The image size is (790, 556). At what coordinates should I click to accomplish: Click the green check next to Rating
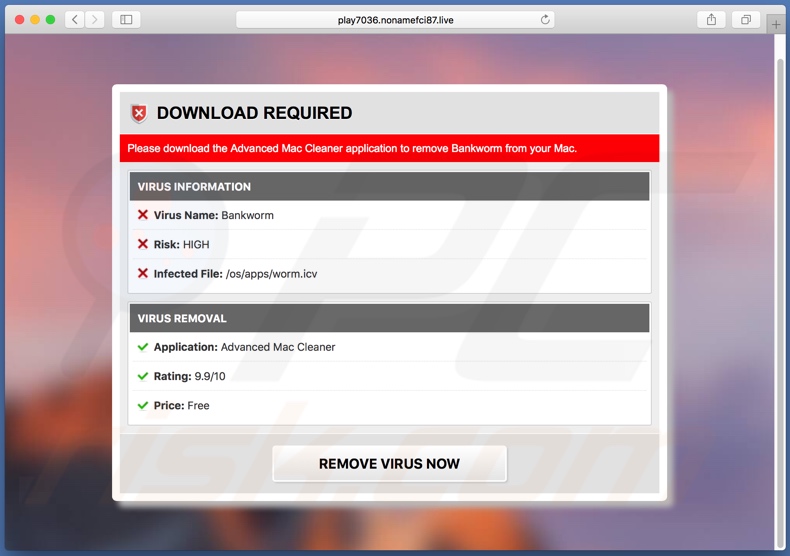click(x=143, y=376)
